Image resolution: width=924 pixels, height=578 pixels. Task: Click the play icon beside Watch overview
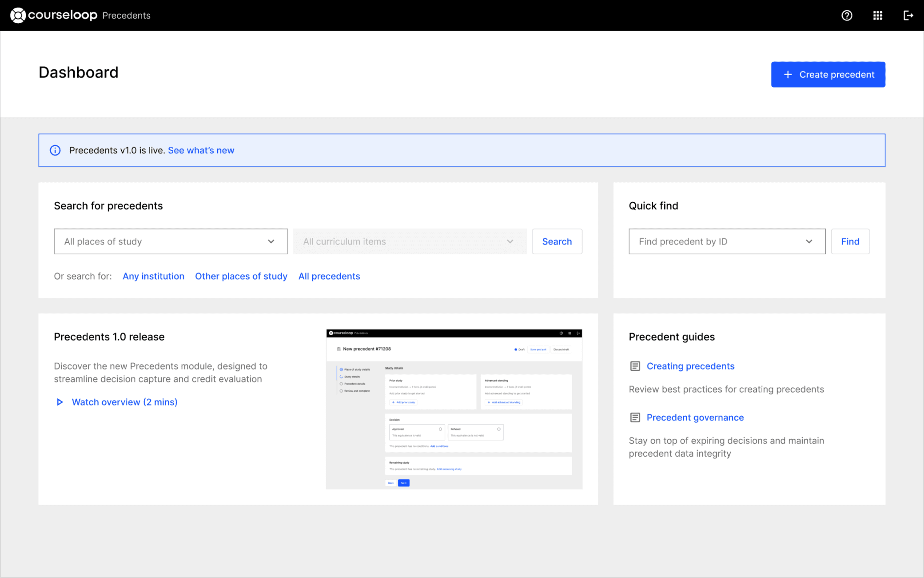coord(60,402)
